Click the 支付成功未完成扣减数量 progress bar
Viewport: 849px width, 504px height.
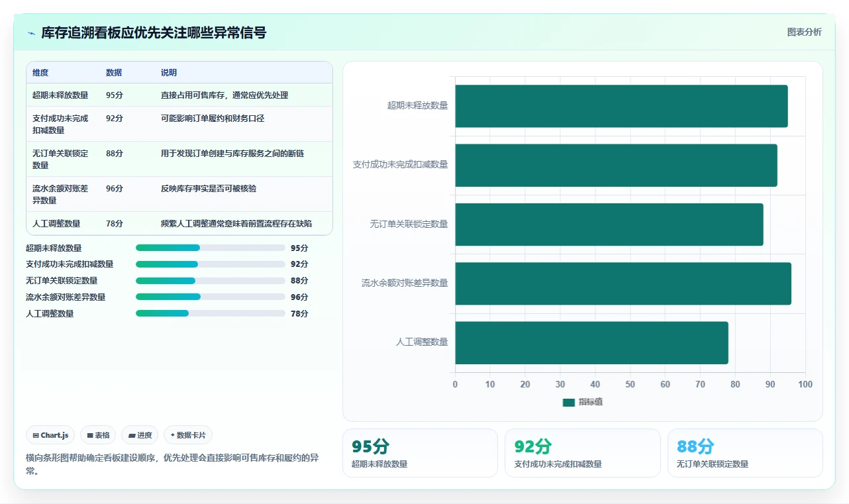pos(210,264)
